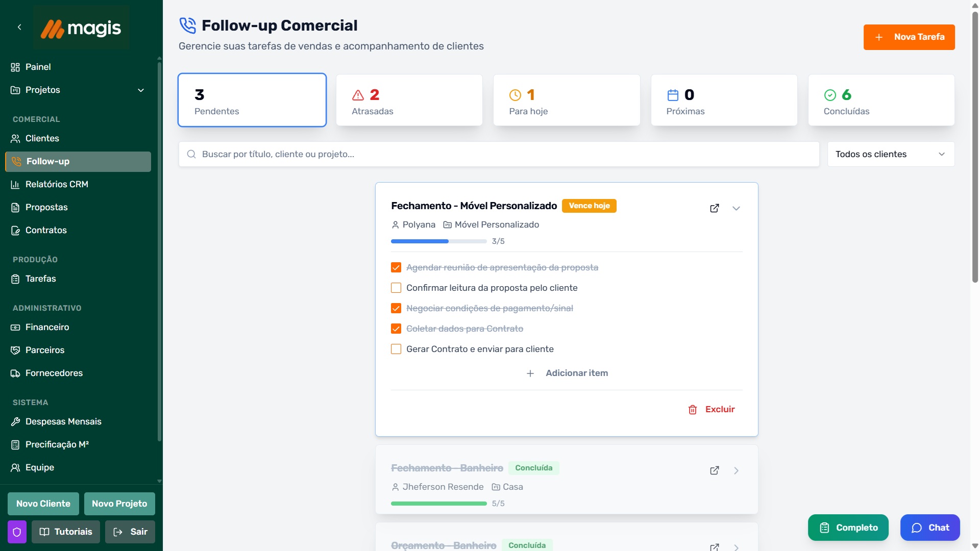Screen dimensions: 980x551
Task: Click the 3/5 task progress bar
Action: tap(438, 241)
